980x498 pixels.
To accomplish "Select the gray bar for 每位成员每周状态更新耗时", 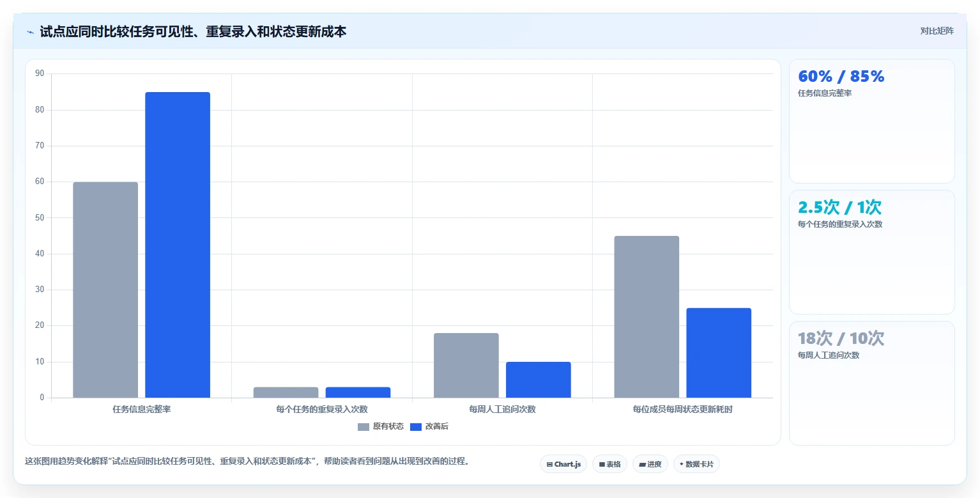I will pyautogui.click(x=647, y=316).
